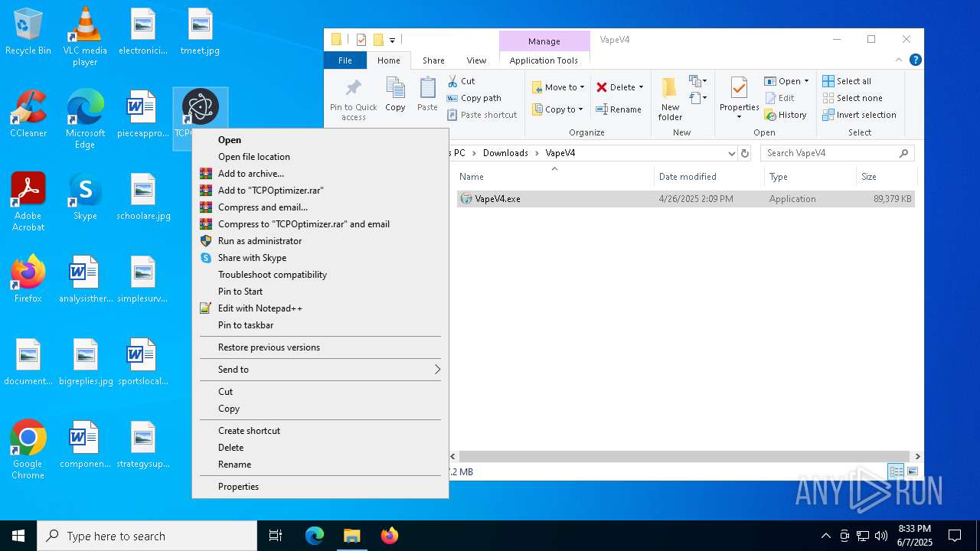This screenshot has height=551, width=980.
Task: Expand the Send to submenu
Action: (x=320, y=370)
